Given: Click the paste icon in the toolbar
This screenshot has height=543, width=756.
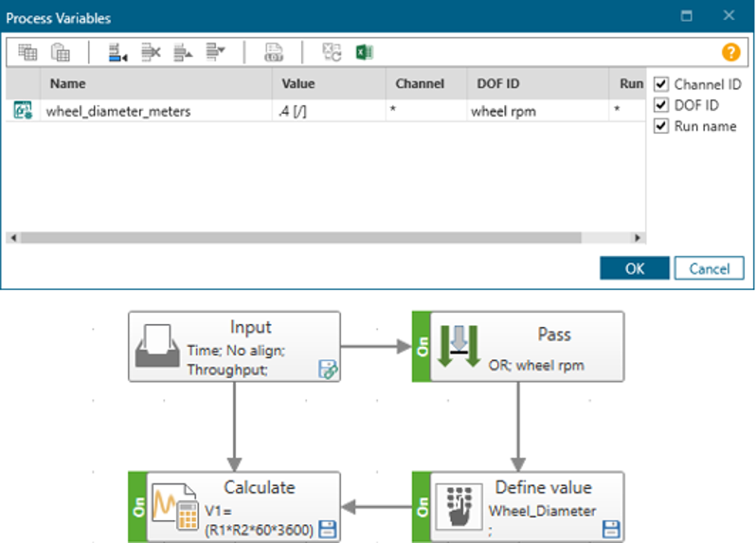Looking at the screenshot, I should [x=61, y=53].
